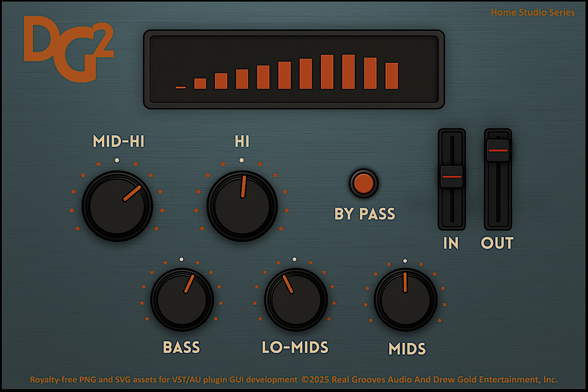
Task: Click white center dot above LO-MIDS knob
Action: point(294,259)
